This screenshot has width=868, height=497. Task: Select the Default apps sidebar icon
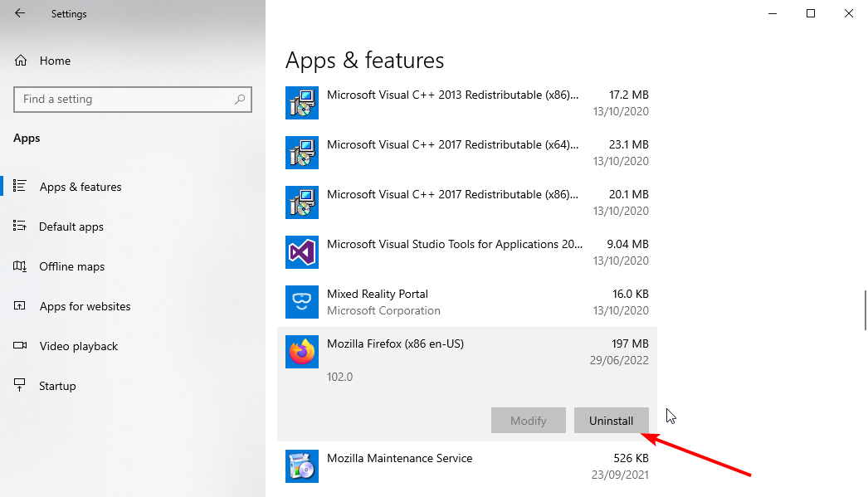point(20,226)
